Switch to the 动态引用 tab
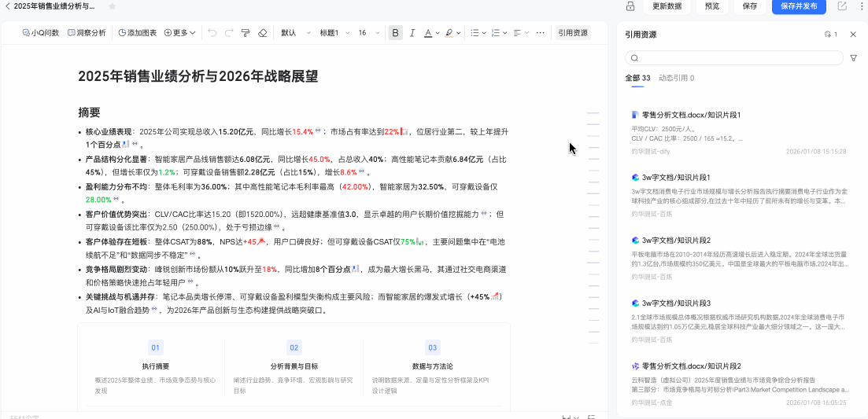The image size is (868, 419). pyautogui.click(x=676, y=79)
